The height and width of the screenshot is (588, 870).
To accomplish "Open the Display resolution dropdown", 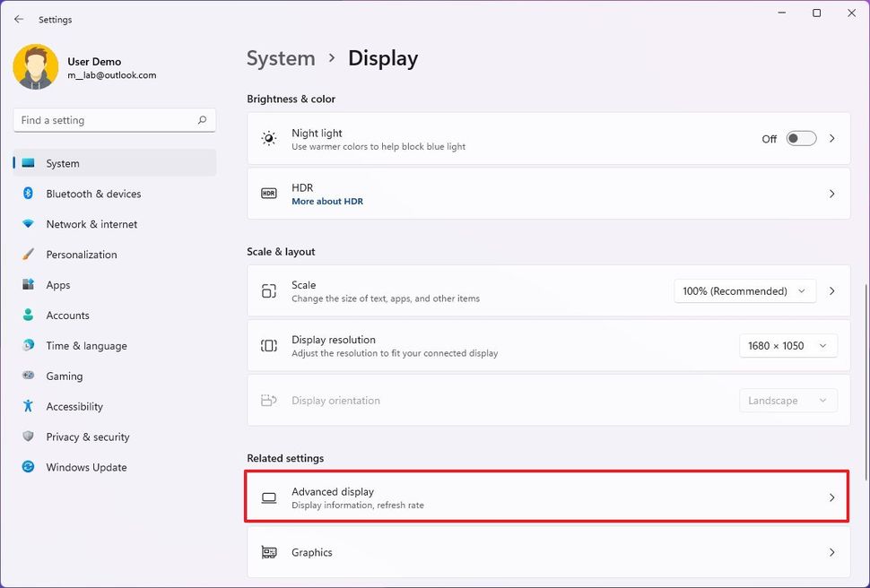I will click(787, 346).
